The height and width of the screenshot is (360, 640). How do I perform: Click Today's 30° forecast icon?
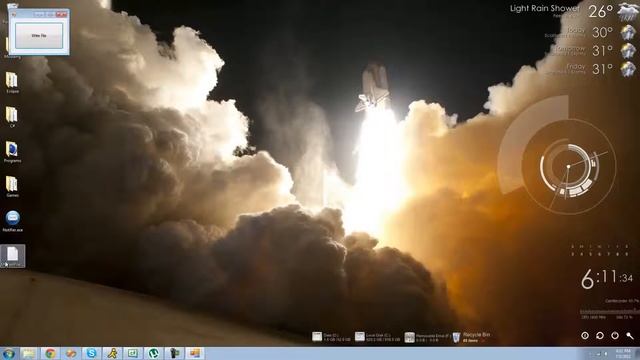pyautogui.click(x=628, y=32)
